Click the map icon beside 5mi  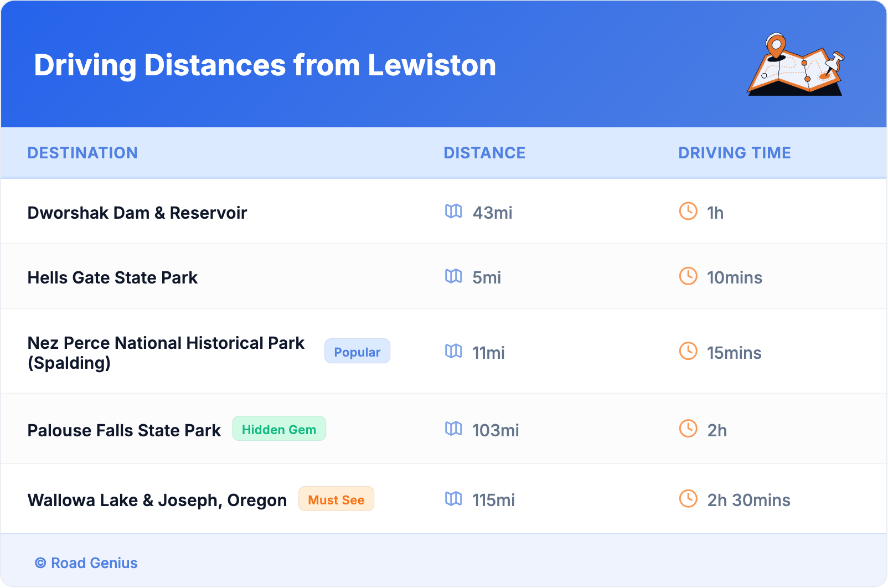click(453, 276)
